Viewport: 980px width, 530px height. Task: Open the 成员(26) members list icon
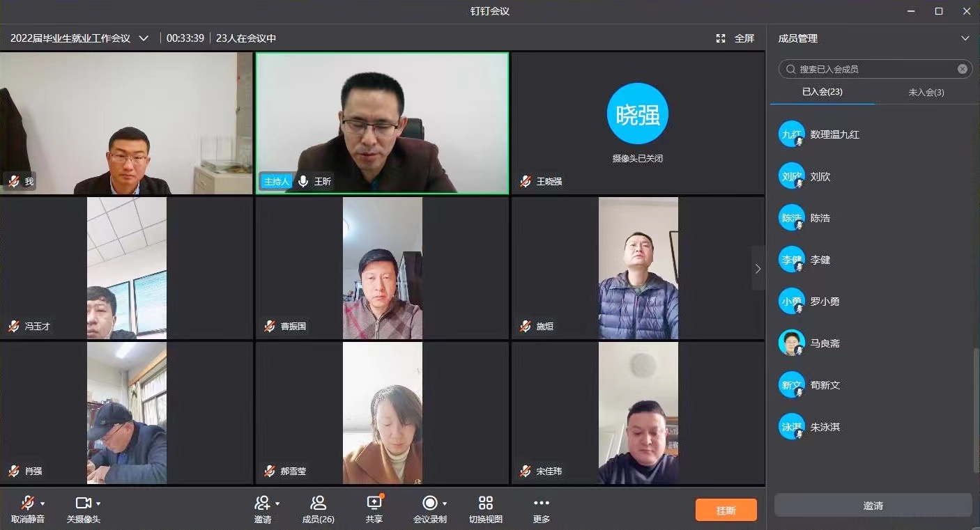(318, 503)
